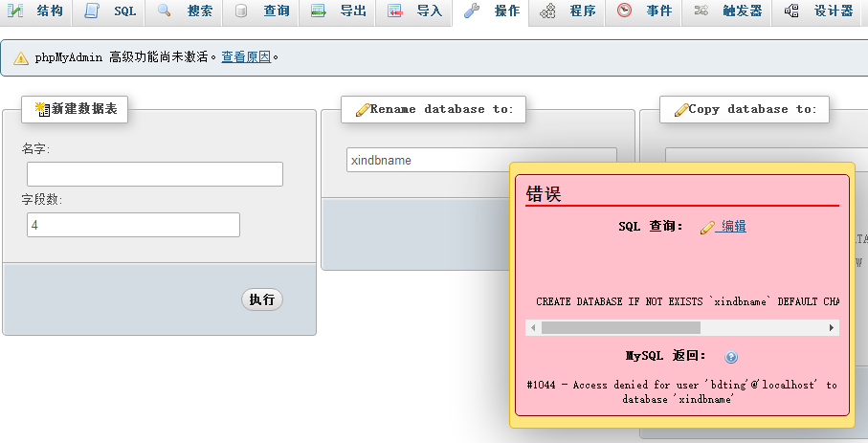
Task: Click left arrow of SQL query scrollbar
Action: click(532, 328)
